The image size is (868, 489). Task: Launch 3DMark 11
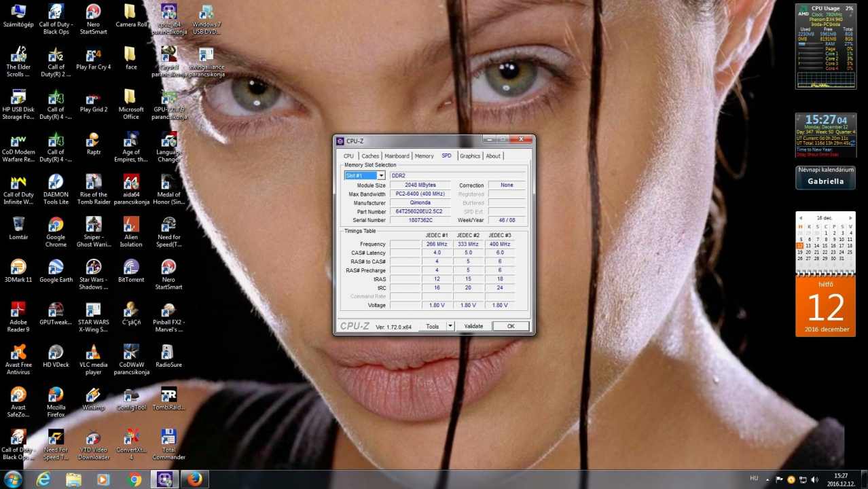[x=18, y=271]
